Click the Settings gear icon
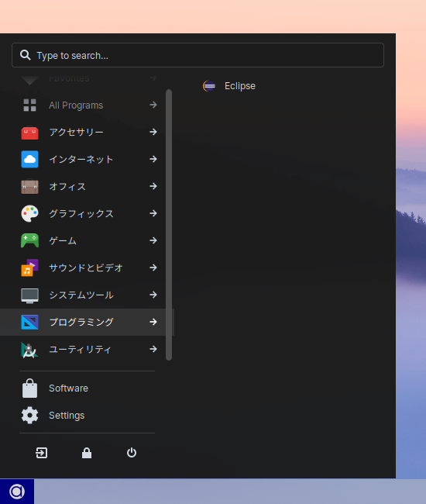 tap(30, 416)
